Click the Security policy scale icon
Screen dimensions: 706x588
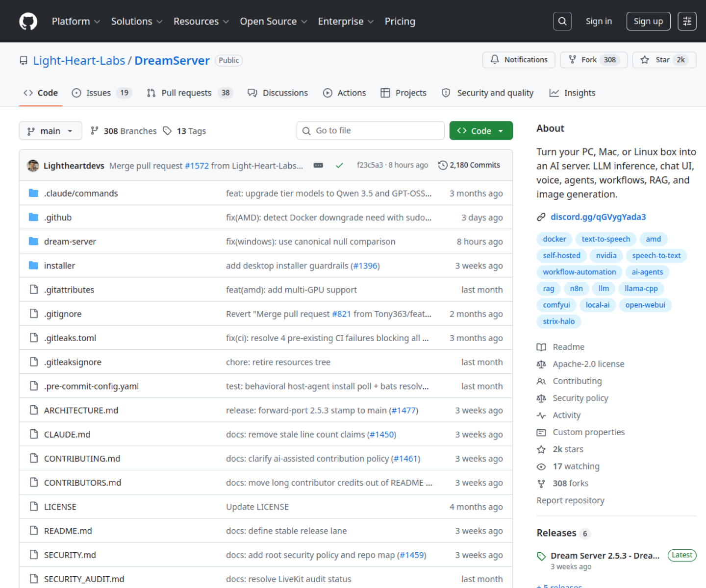pos(541,398)
